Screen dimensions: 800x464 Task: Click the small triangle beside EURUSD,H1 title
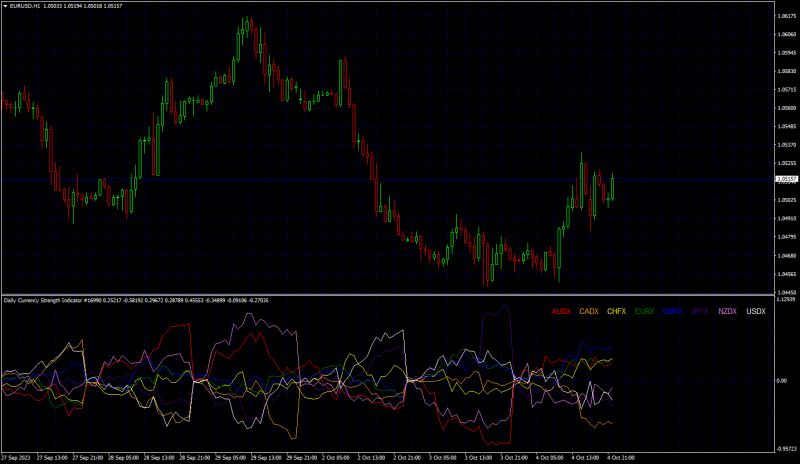[5, 6]
